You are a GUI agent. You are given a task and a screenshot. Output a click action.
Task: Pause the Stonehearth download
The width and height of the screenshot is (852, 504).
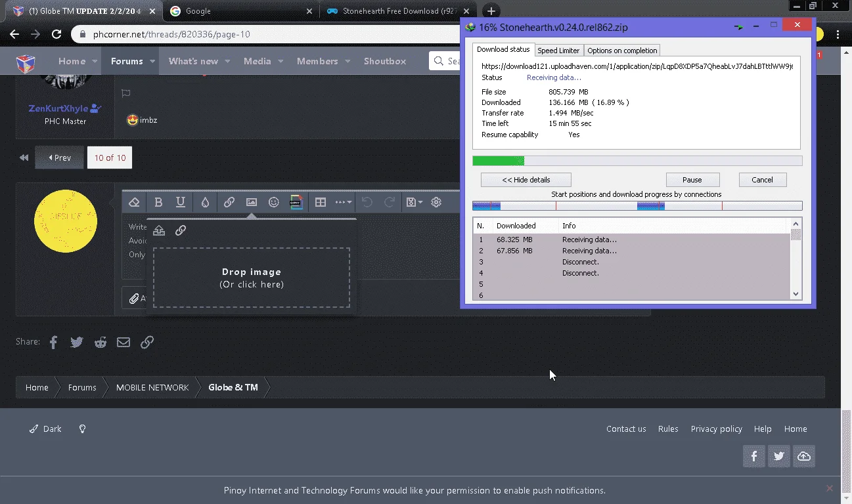pos(692,180)
